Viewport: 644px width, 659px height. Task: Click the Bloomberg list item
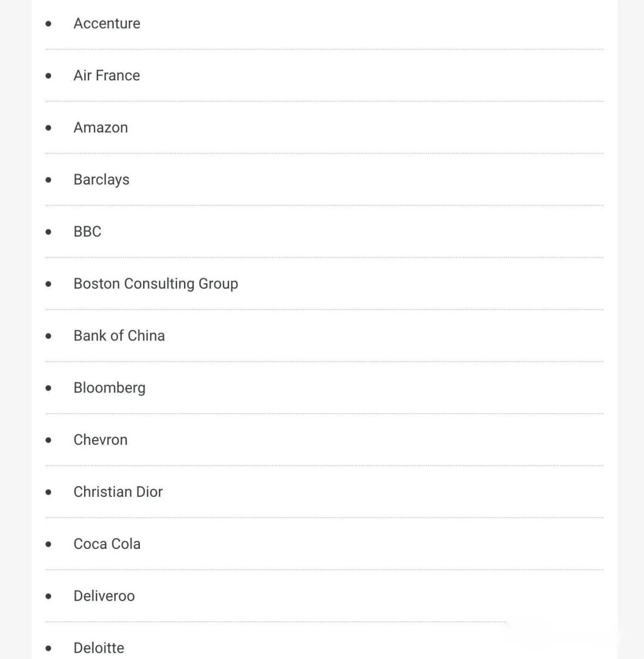(x=110, y=388)
